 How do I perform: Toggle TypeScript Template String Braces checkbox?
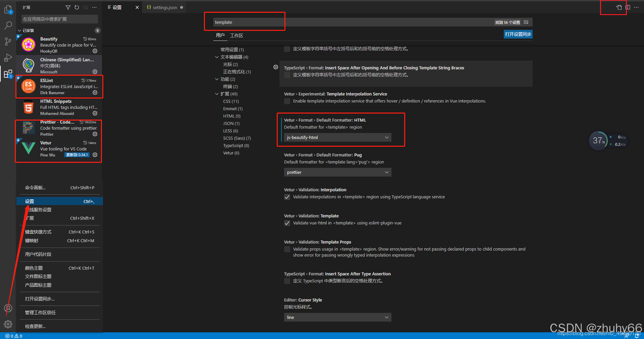coord(287,75)
